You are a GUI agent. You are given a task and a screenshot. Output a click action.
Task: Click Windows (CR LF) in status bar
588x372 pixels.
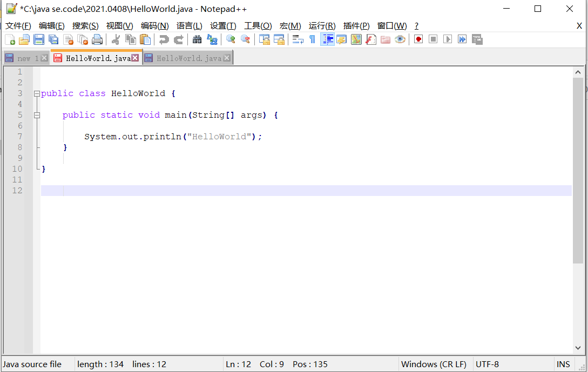pyautogui.click(x=434, y=364)
